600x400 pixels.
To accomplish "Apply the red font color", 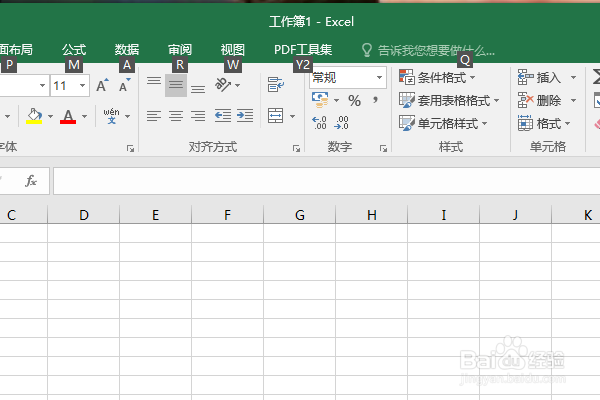I will pyautogui.click(x=68, y=116).
